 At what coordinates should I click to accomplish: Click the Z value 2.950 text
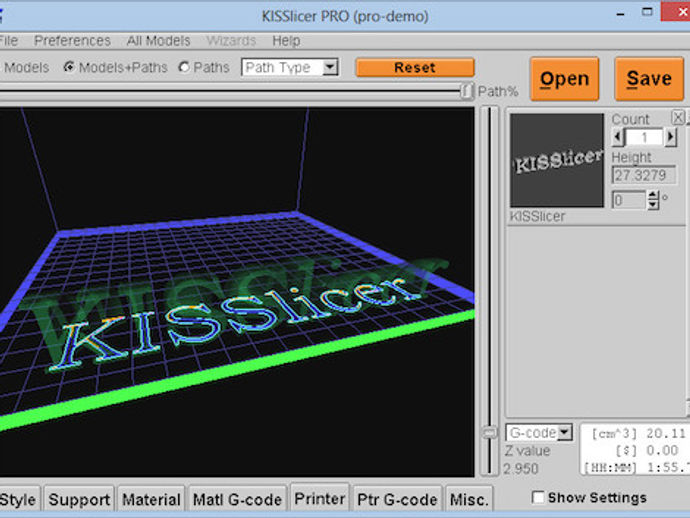click(x=521, y=469)
